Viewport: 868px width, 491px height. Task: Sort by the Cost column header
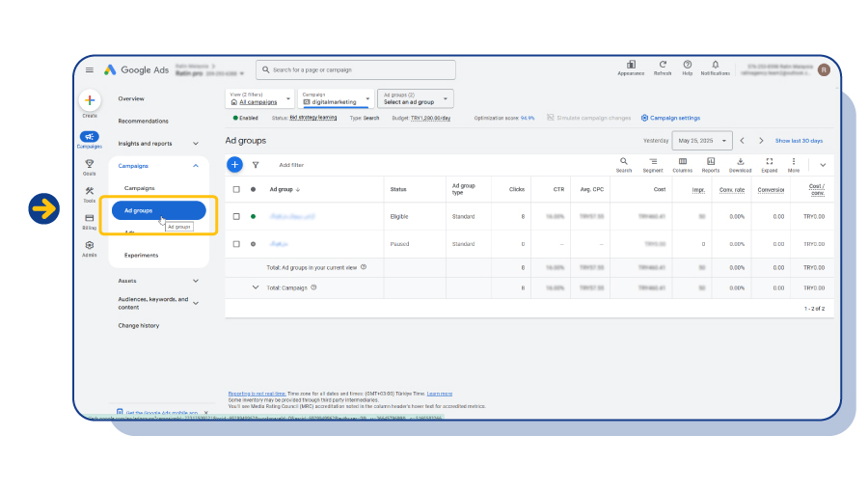click(x=660, y=189)
